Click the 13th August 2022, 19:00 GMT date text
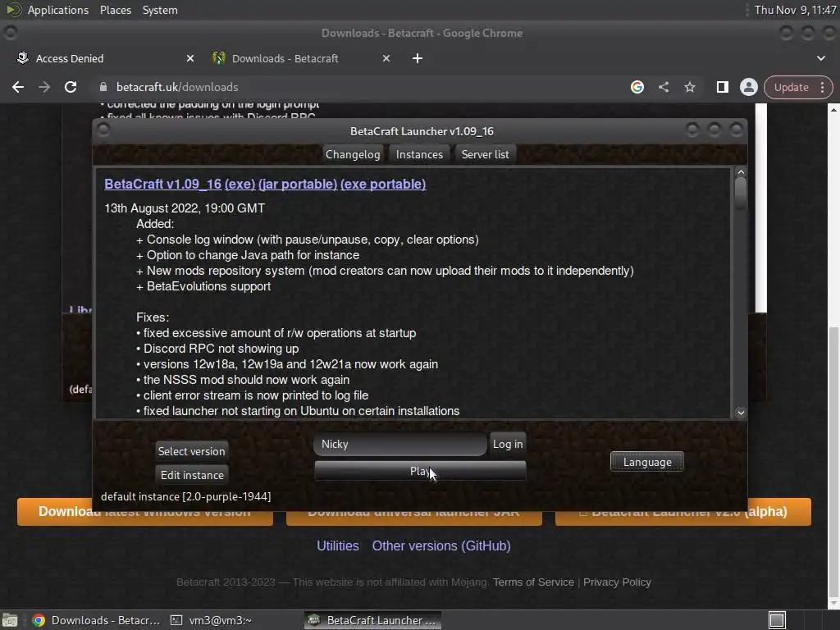 (185, 208)
